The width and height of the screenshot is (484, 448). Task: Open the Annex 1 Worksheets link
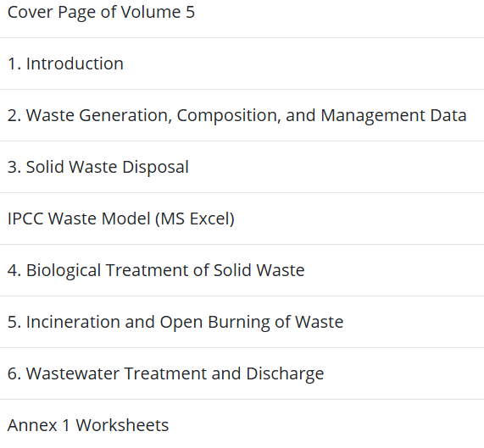coord(88,425)
